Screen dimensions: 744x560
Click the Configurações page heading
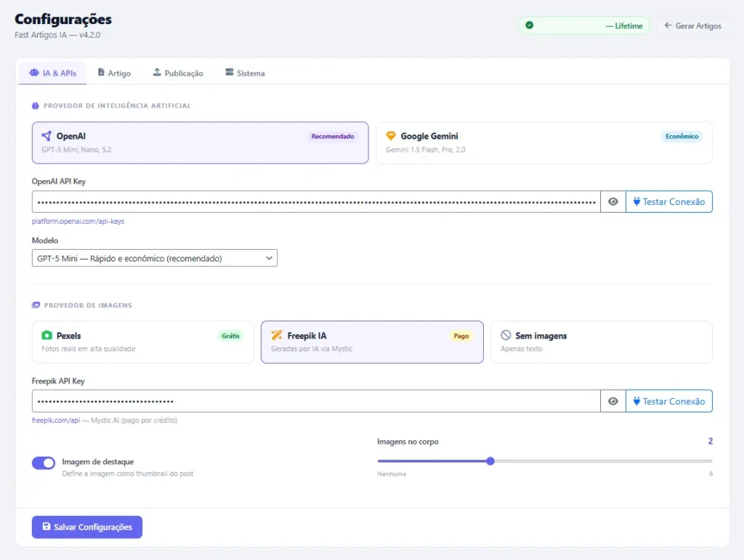[63, 19]
